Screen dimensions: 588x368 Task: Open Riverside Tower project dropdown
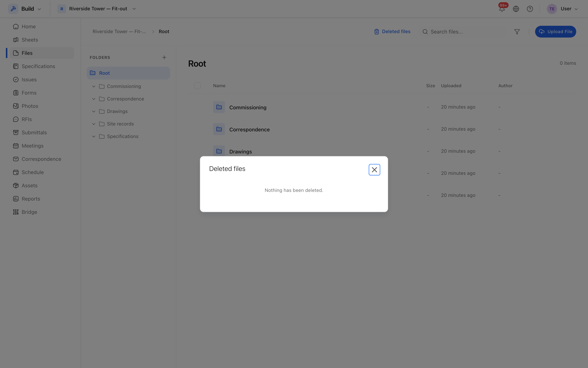point(97,9)
